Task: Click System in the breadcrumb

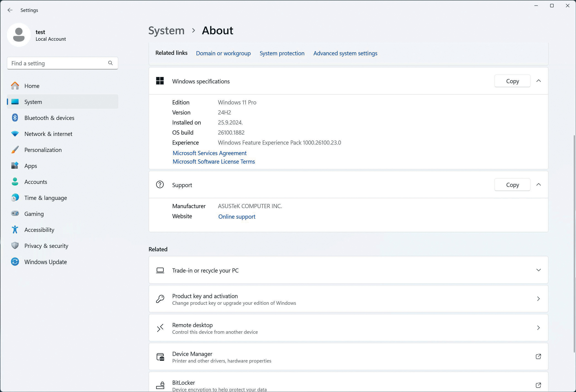Action: coord(166,30)
